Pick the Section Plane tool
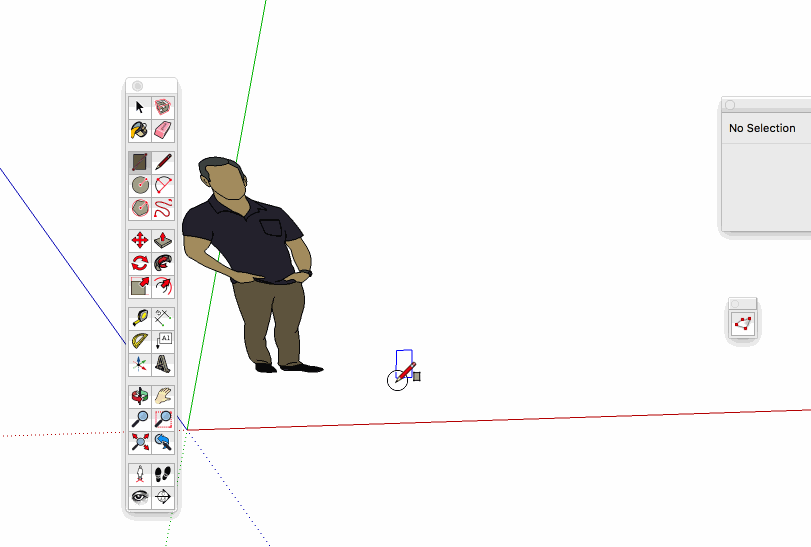Viewport: 811px width, 547px height. (x=163, y=497)
